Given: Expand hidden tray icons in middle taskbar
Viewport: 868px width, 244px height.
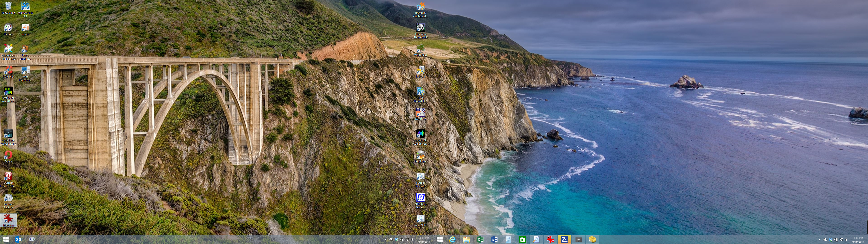Looking at the screenshot, I should click(x=385, y=240).
